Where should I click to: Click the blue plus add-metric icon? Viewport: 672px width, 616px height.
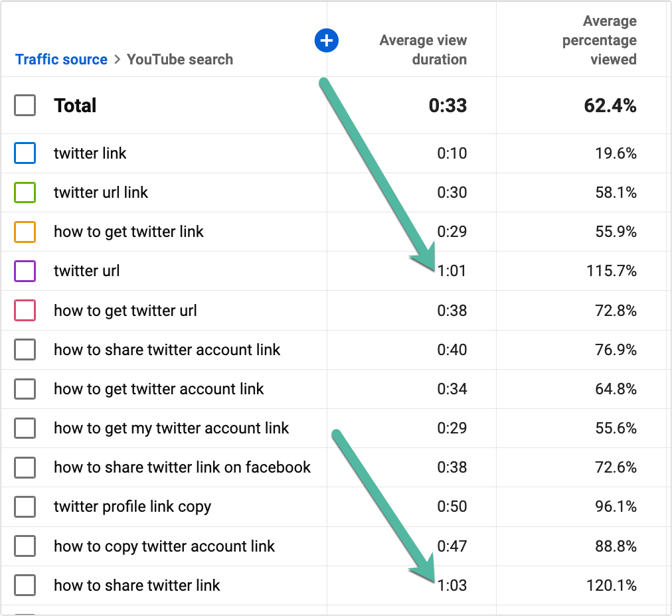[326, 40]
